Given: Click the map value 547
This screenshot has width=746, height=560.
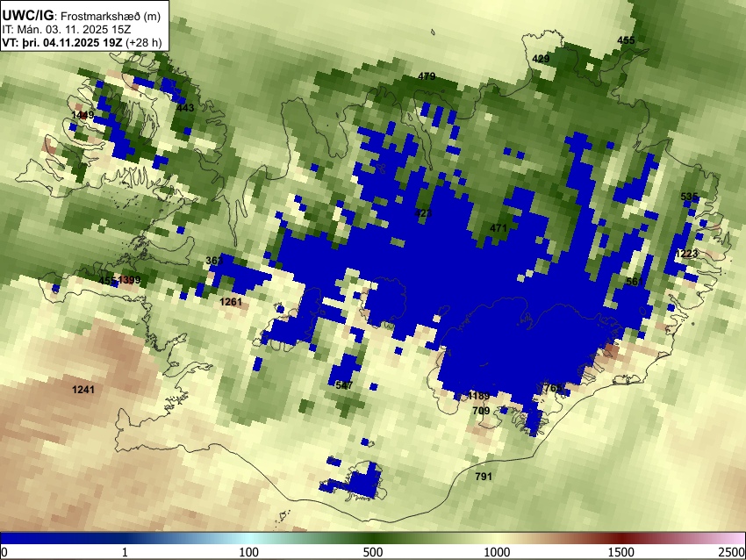Looking at the screenshot, I should (344, 385).
